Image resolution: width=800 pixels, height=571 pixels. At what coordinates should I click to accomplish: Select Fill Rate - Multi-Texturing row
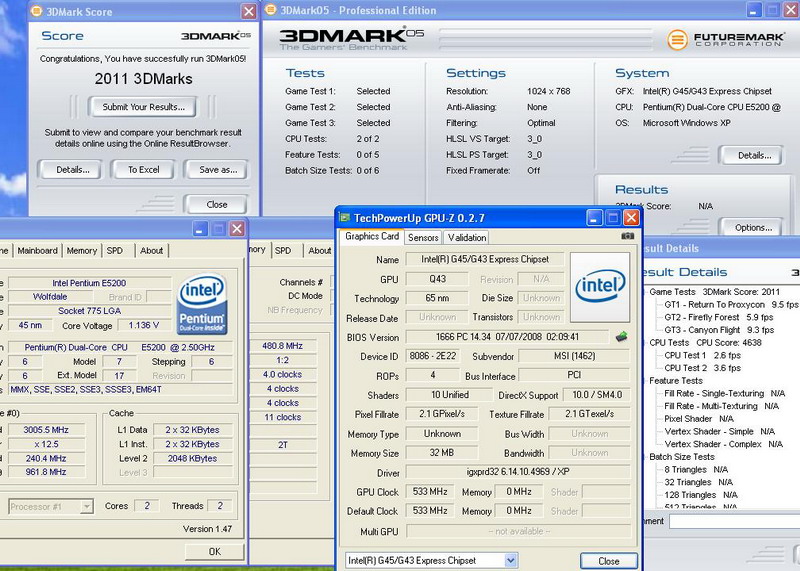click(x=721, y=406)
